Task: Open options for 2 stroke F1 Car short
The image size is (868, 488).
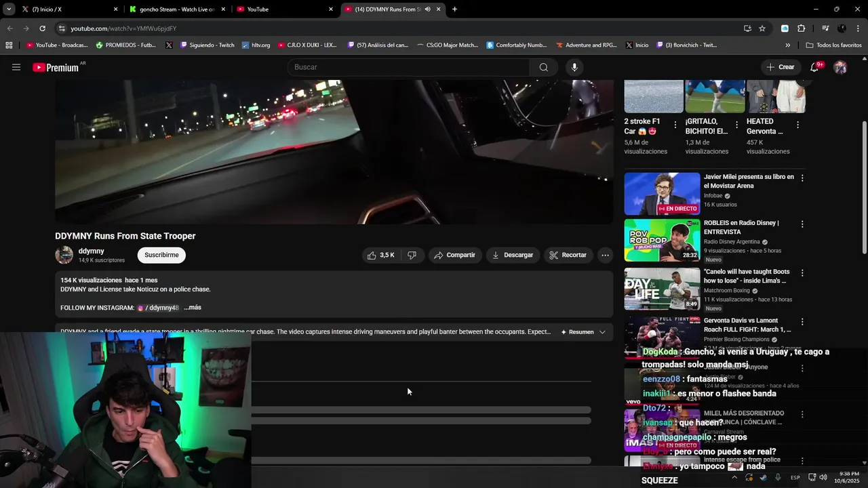Action: click(675, 125)
